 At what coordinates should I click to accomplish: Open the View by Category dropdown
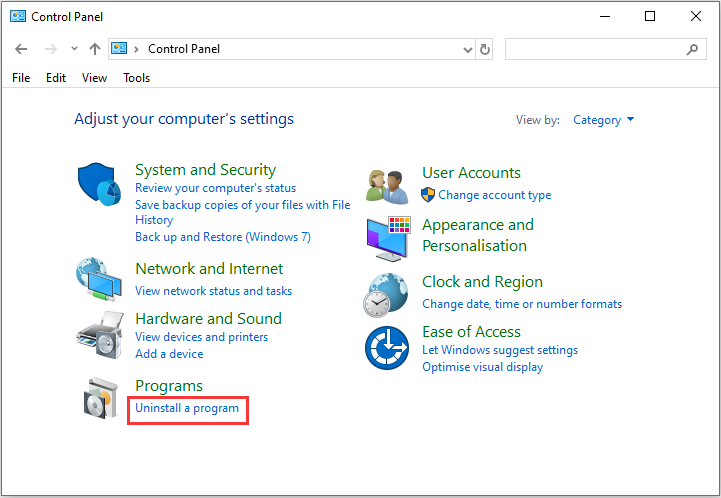(603, 120)
